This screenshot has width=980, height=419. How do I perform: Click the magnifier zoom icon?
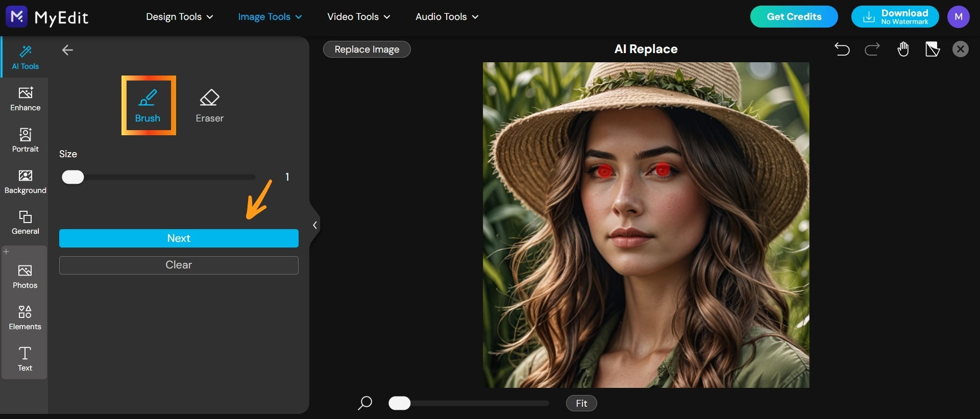365,403
